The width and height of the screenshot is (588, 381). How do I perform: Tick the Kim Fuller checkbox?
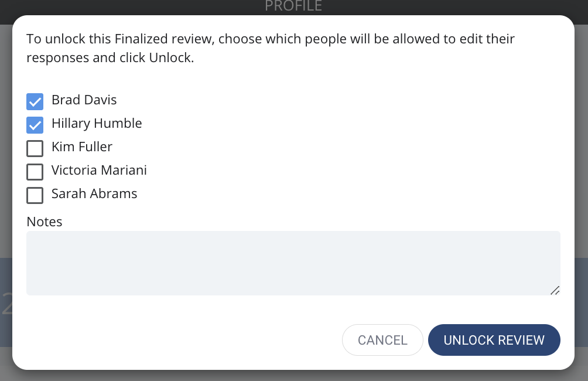(35, 148)
